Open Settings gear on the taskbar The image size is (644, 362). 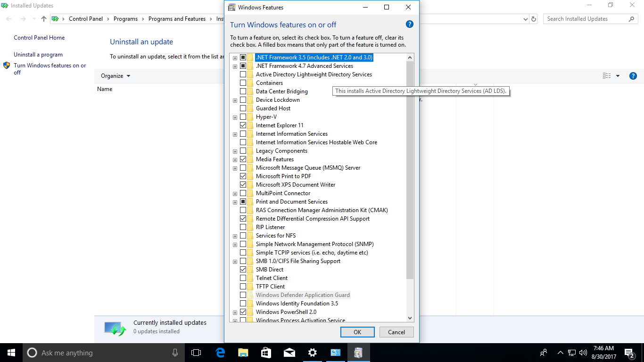313,353
